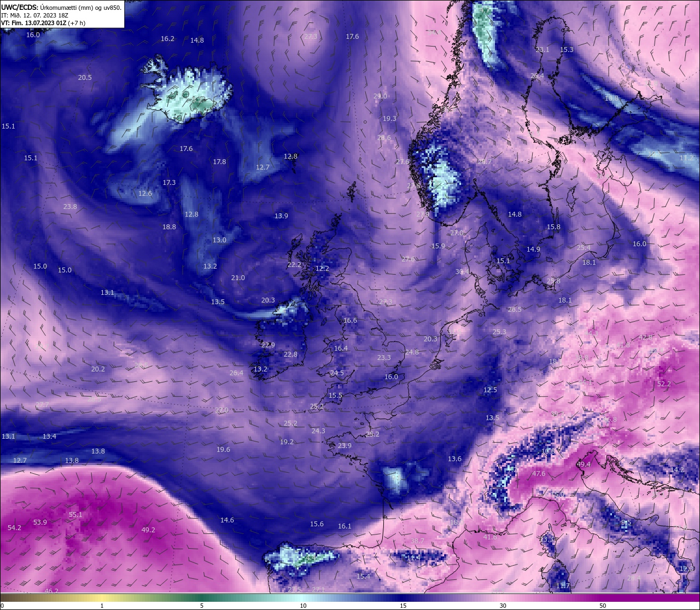Click the map value 54.2

point(14,528)
